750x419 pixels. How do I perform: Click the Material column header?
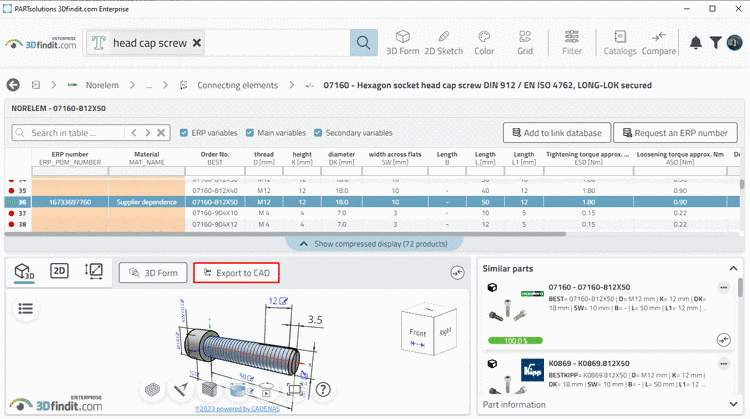146,158
